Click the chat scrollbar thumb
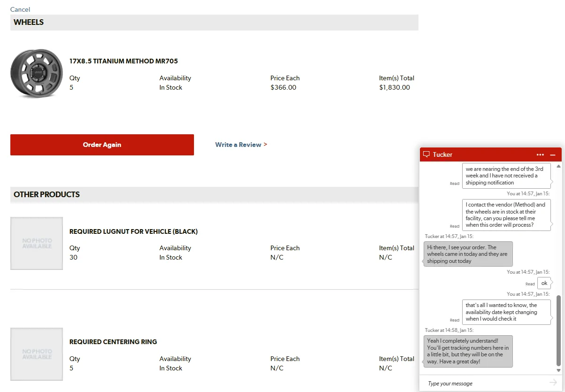Viewport: 565px width, 392px height. click(558, 331)
